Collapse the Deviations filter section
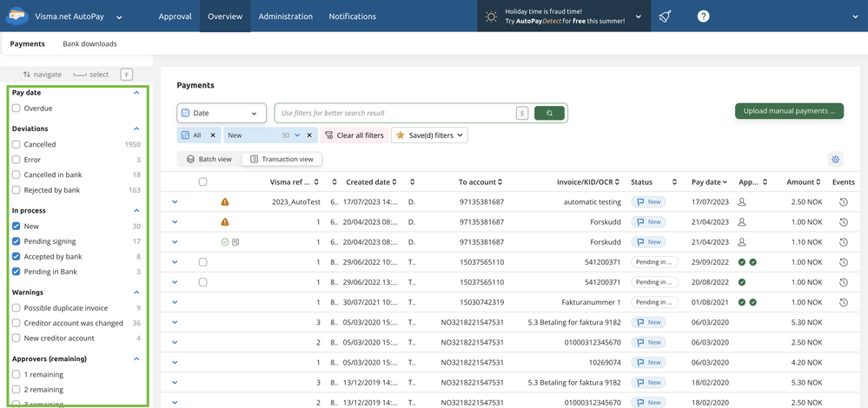 pos(136,128)
